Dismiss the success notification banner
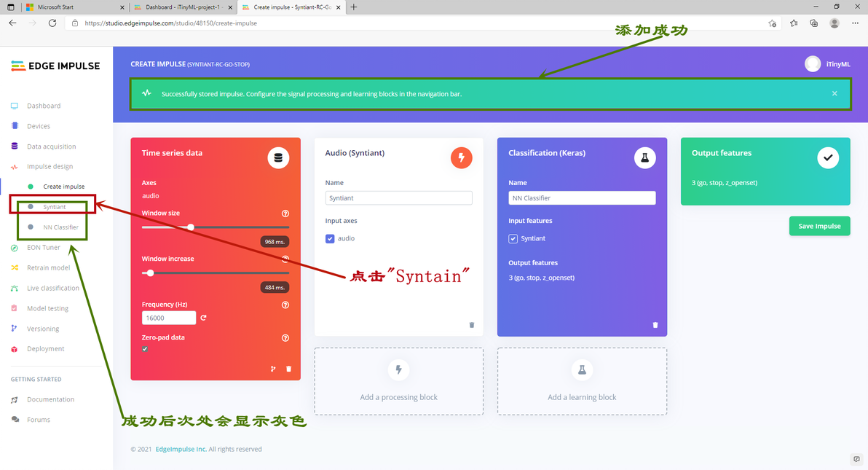 (x=835, y=94)
